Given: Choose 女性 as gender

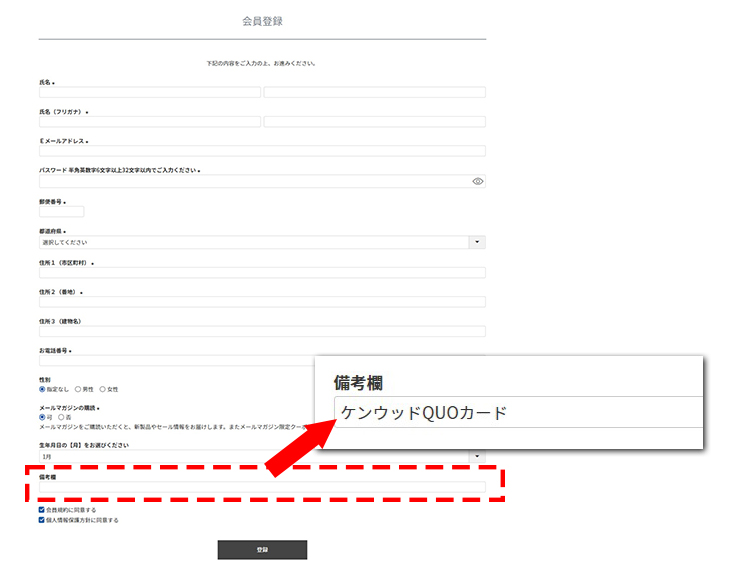Looking at the screenshot, I should [103, 389].
